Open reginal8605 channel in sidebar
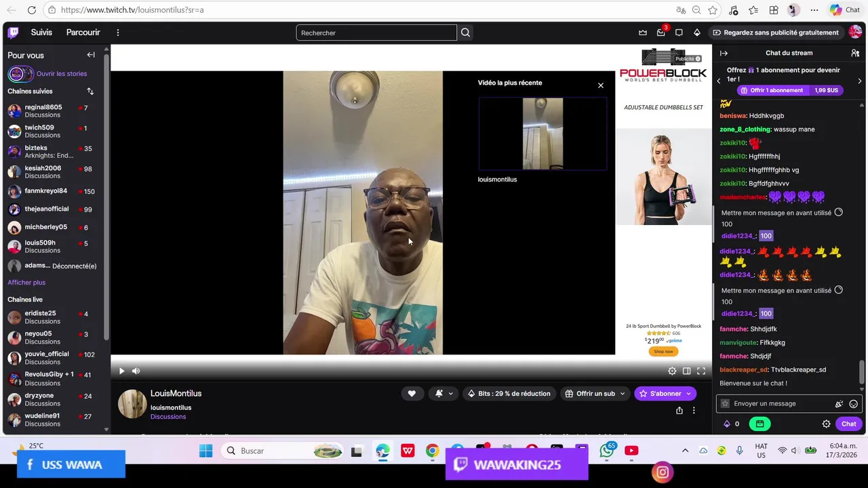Viewport: 868px width, 488px height. (52, 111)
